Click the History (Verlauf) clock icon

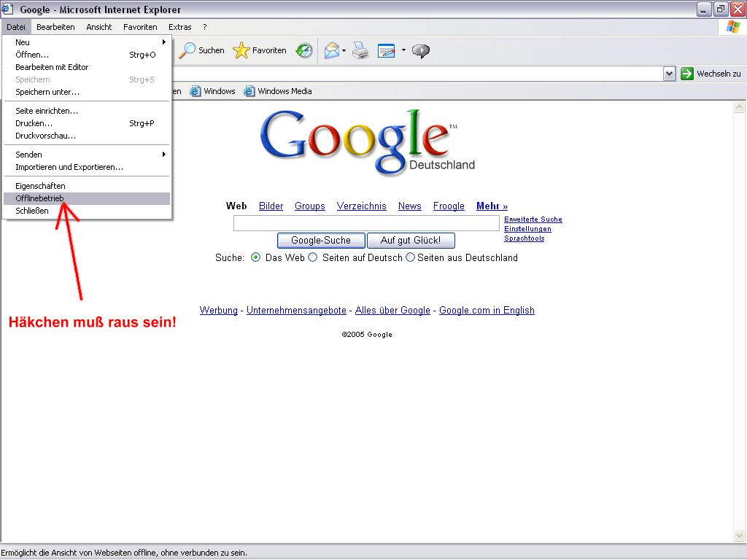point(304,50)
